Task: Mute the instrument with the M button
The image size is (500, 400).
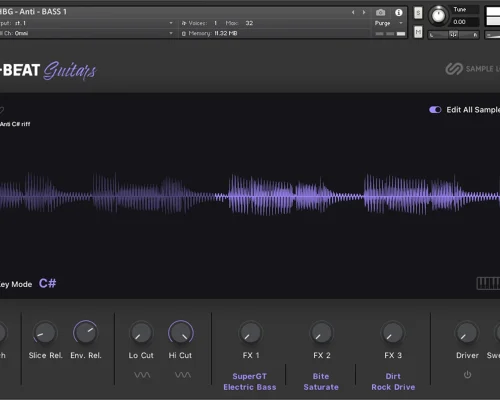Action: click(418, 32)
